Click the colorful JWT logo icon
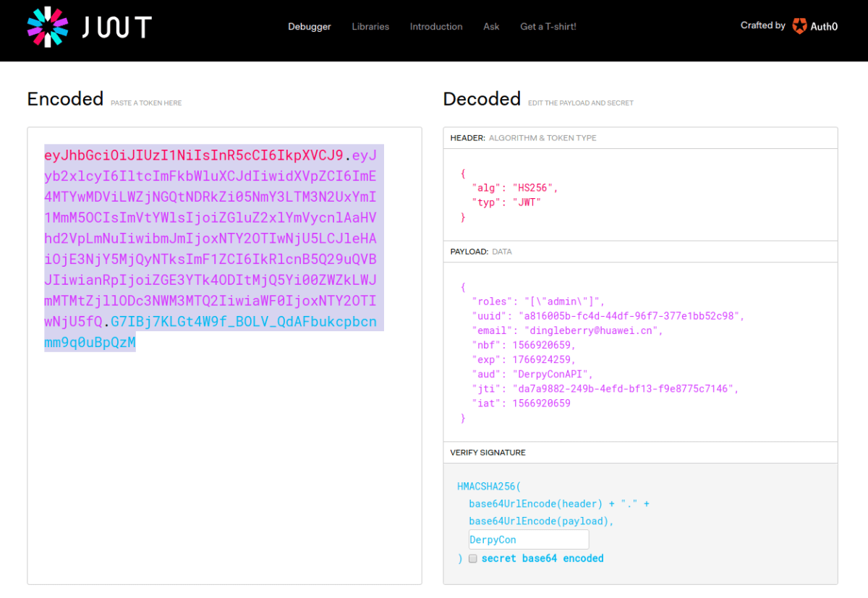 point(48,27)
